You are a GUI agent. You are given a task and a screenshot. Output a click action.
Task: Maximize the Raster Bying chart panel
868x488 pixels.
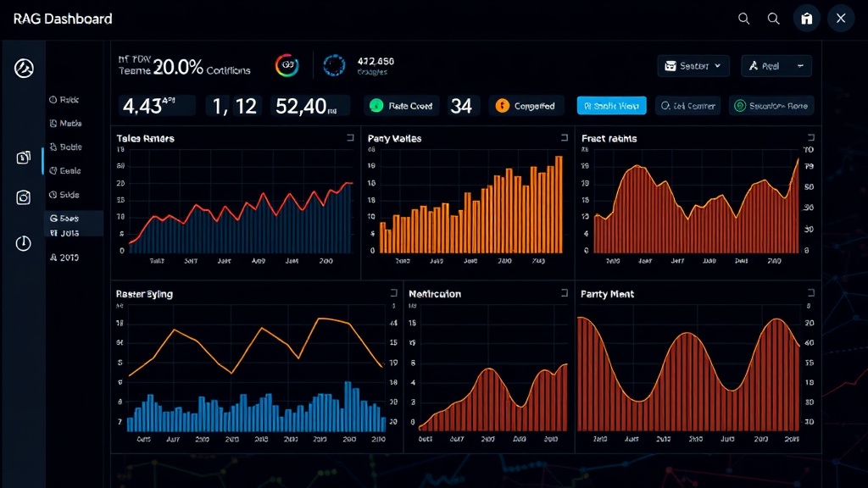[393, 292]
